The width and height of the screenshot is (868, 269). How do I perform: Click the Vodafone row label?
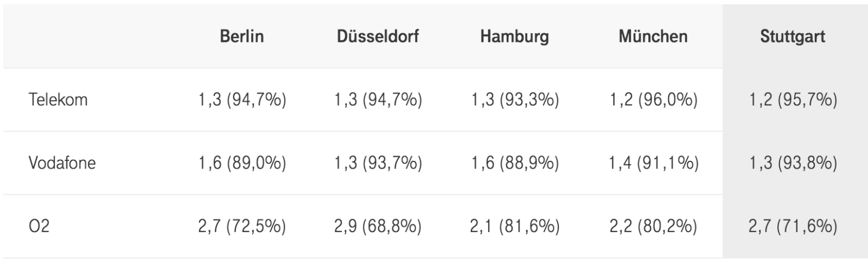point(62,163)
